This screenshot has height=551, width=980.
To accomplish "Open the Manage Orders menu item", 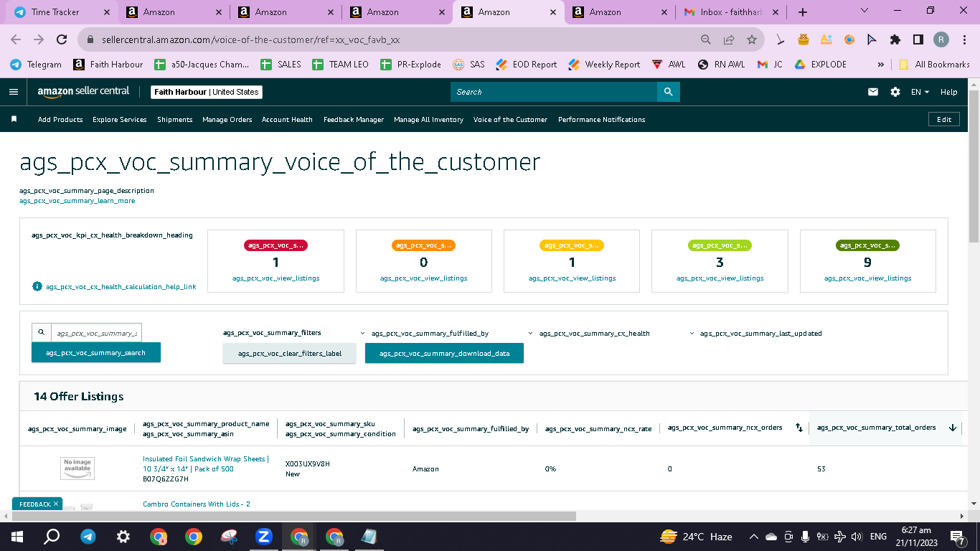I will coord(227,120).
